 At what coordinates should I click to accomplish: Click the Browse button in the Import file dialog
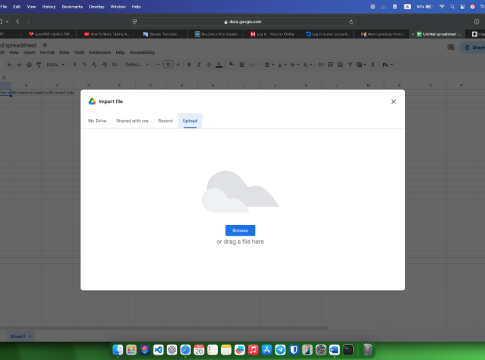click(240, 230)
